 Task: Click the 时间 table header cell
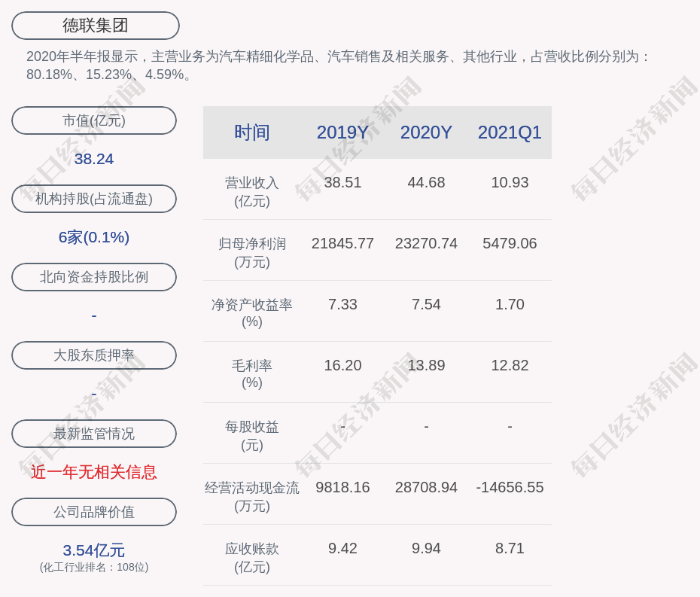[252, 132]
